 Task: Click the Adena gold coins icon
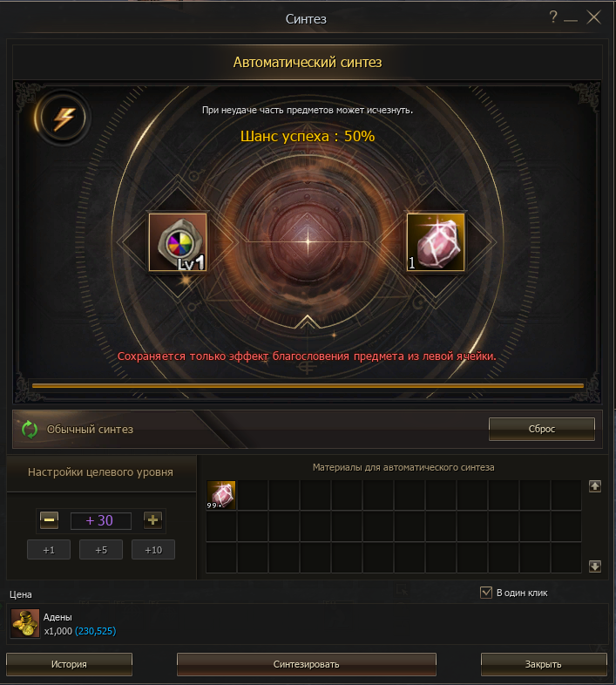point(25,623)
